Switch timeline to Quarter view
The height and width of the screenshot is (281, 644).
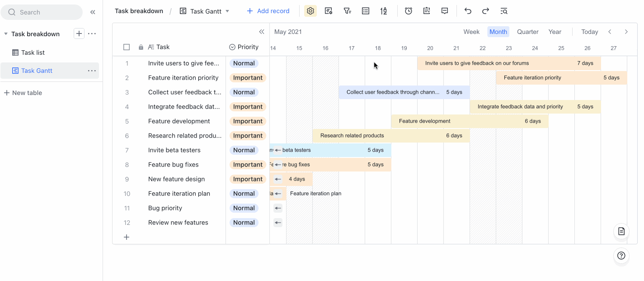coord(527,32)
